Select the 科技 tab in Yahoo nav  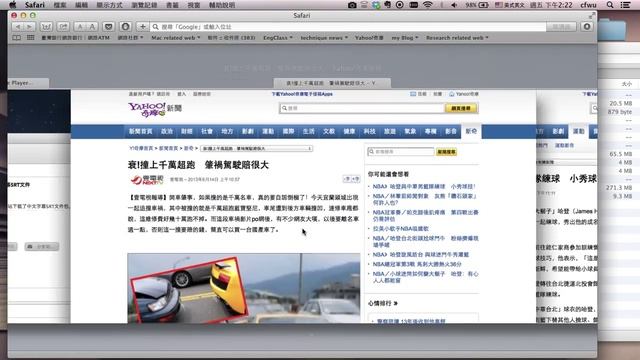(x=369, y=131)
